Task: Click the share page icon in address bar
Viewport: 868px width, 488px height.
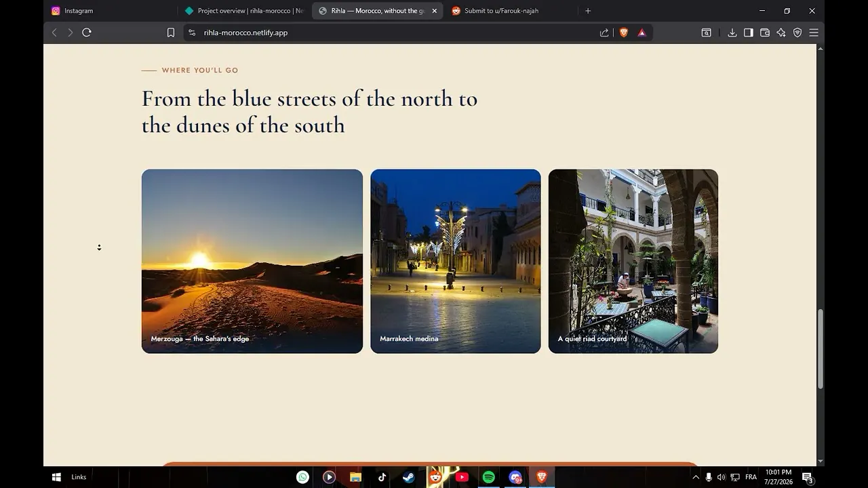Action: point(604,33)
